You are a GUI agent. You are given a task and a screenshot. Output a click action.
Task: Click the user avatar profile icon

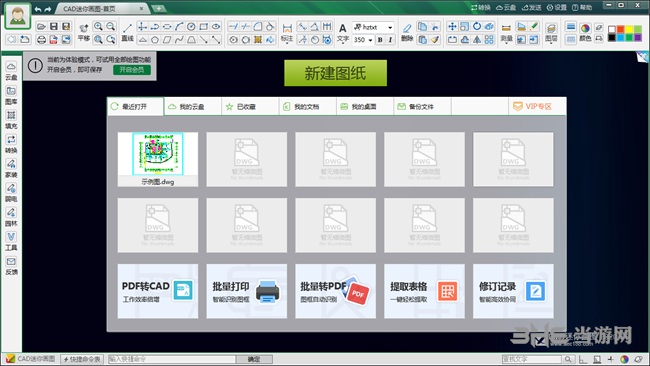tap(17, 16)
